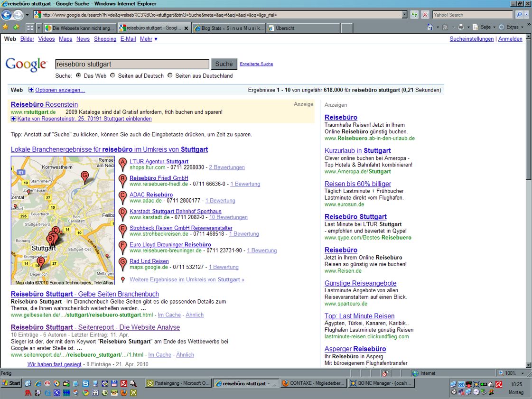
Task: Open the address bar URL dropdown arrow
Action: [x=404, y=15]
